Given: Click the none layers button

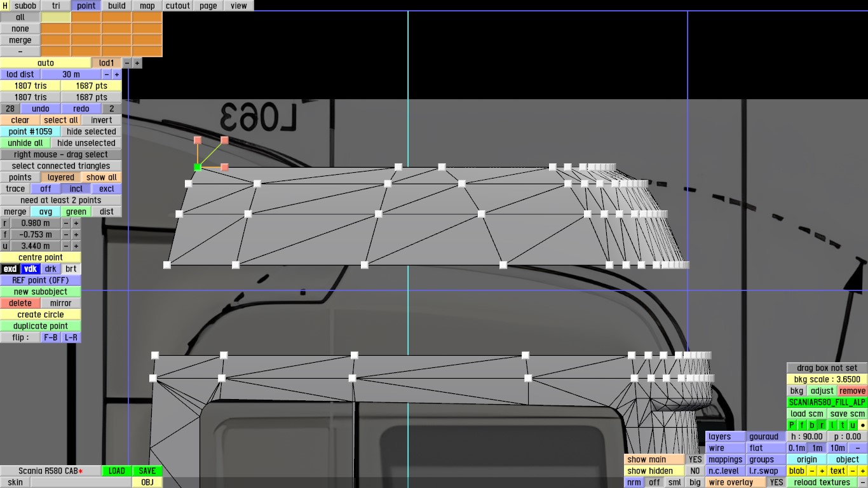Looking at the screenshot, I should 20,29.
